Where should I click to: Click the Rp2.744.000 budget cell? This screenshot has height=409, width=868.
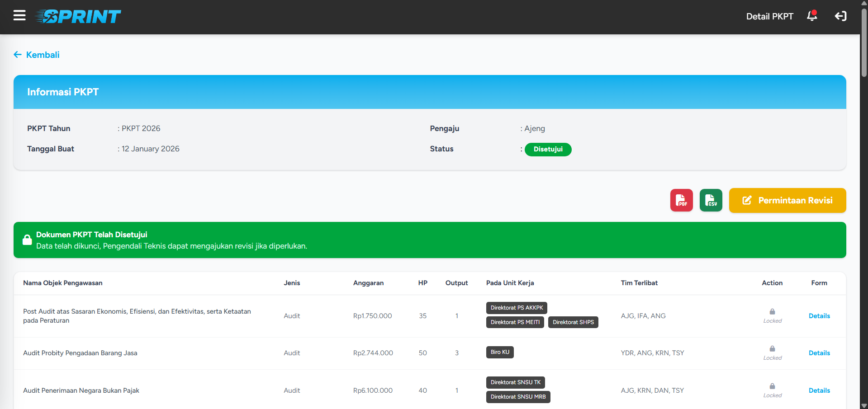point(373,353)
